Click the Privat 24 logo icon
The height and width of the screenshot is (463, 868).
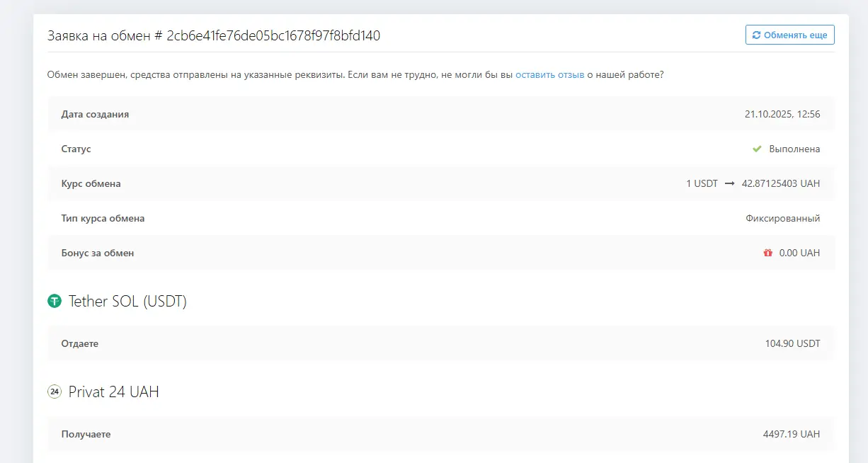point(55,391)
